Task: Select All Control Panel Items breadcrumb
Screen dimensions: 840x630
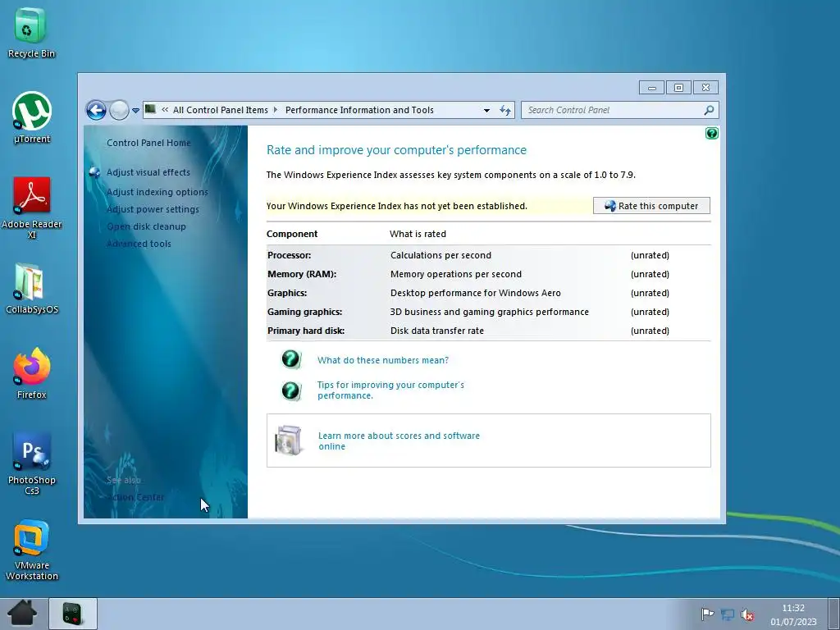Action: (220, 110)
